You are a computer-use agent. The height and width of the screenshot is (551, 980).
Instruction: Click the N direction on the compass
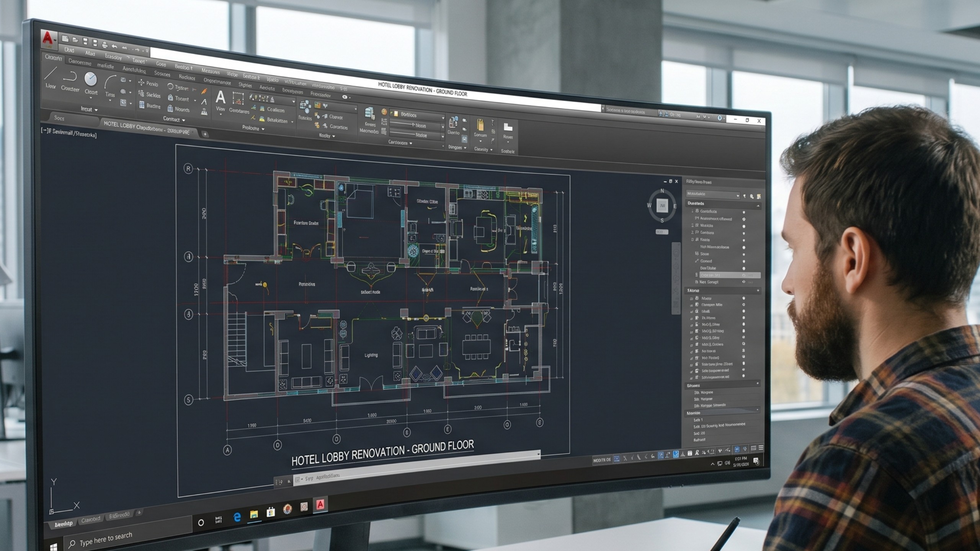[x=662, y=191]
